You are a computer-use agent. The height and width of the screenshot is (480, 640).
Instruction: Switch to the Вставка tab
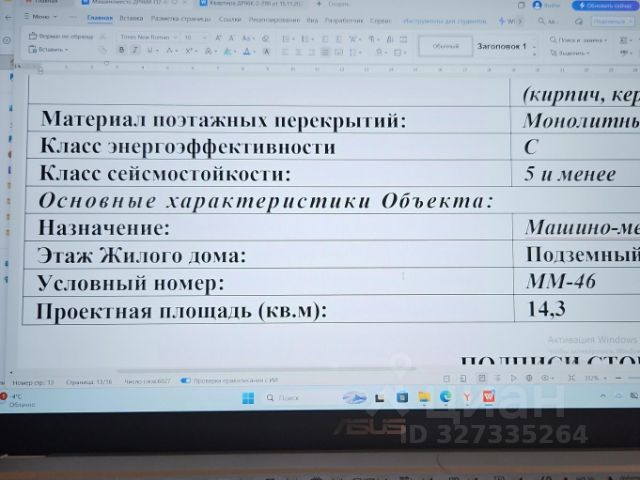coord(131,18)
